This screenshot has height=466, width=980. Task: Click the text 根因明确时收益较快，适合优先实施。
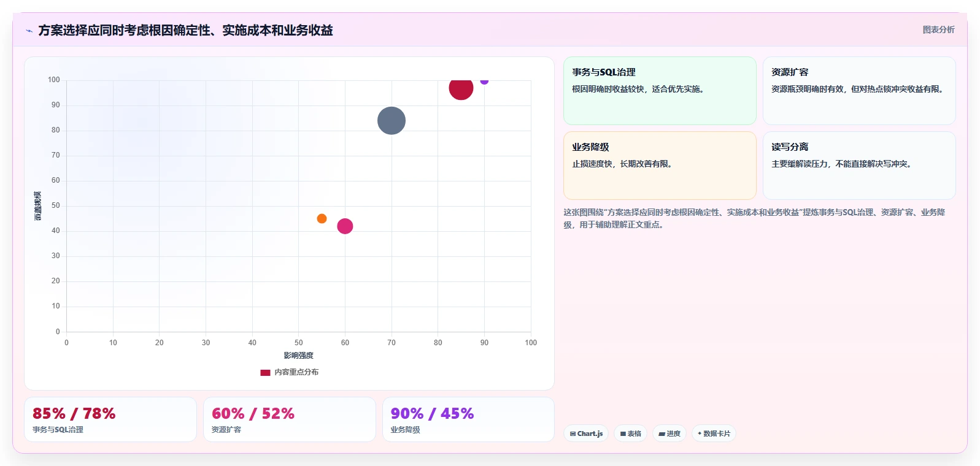click(639, 89)
